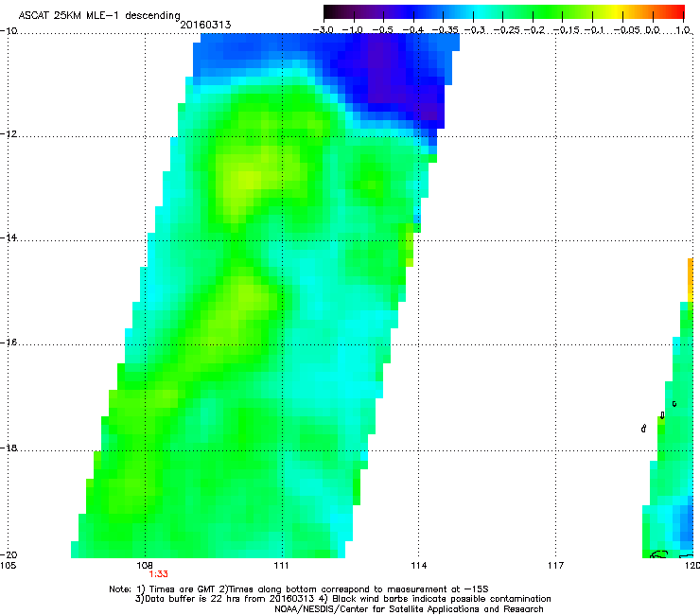Click the latitude axis label -14

(x=9, y=237)
